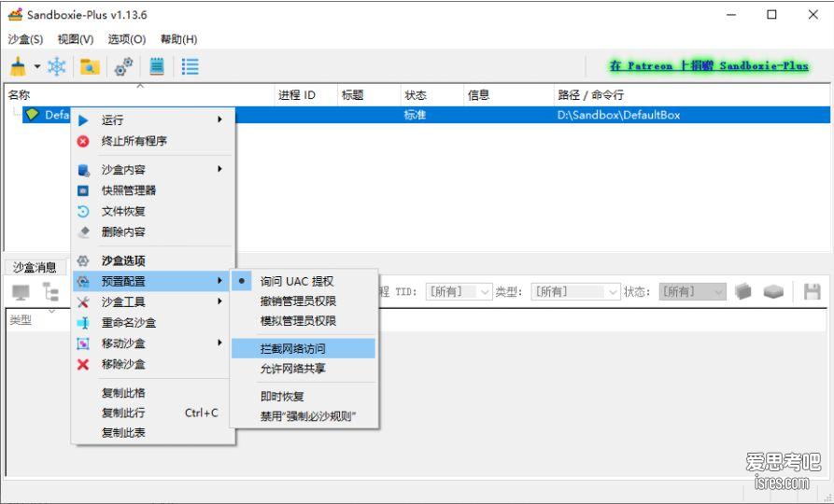Click the gear icon beside 沙盒选项
The height and width of the screenshot is (504, 834).
83,260
